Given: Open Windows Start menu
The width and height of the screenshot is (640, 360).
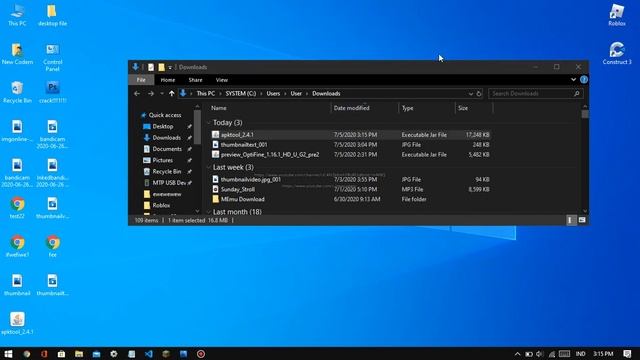Looking at the screenshot, I should pos(8,354).
